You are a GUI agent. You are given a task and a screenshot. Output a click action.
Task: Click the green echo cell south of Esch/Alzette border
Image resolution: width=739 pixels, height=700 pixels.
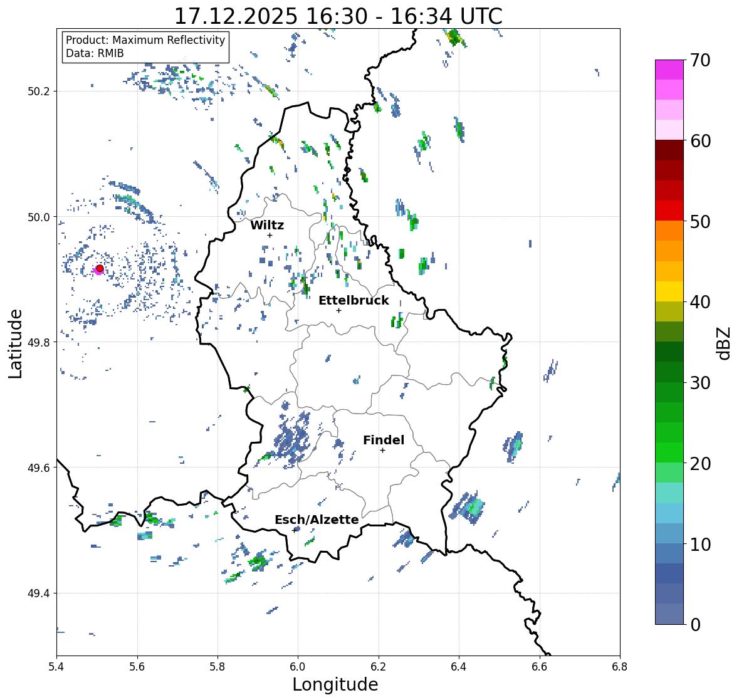[x=258, y=561]
